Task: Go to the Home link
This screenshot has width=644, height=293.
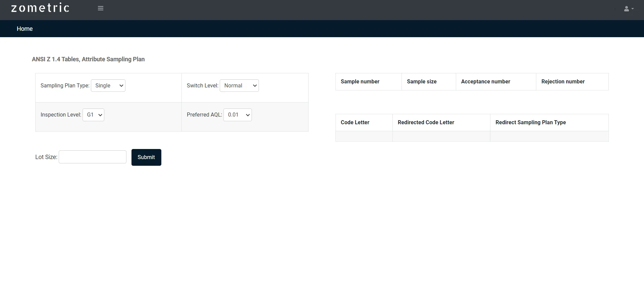Action: coord(25,29)
